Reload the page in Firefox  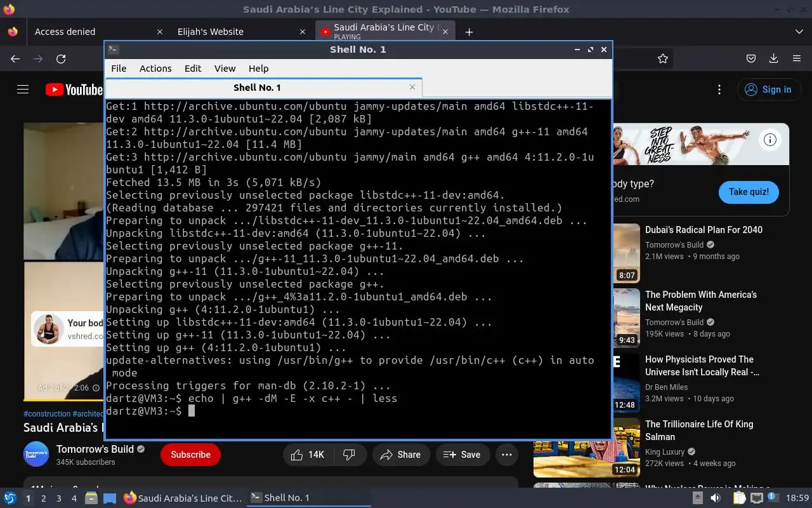click(x=61, y=58)
